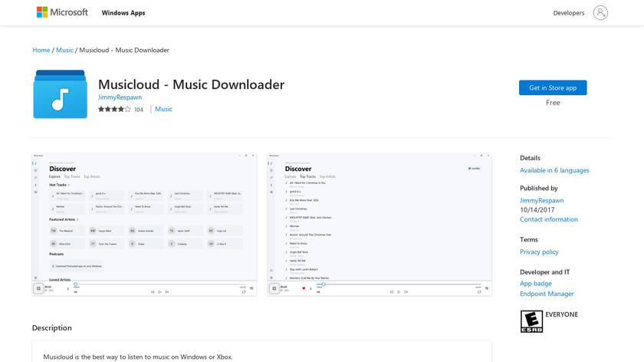Go to Home breadcrumb
Image resolution: width=644 pixels, height=362 pixels.
[41, 50]
